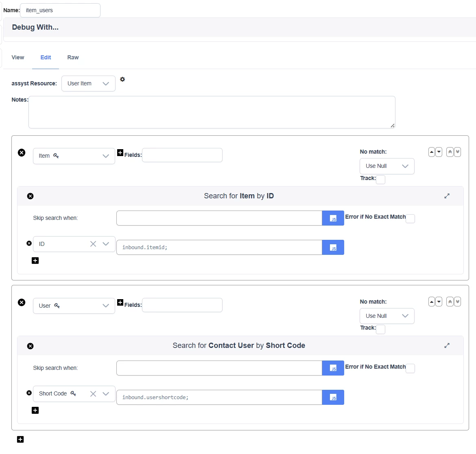Viewport: 476px width, 454px height.
Task: Click into the Notes text area
Action: 212,112
